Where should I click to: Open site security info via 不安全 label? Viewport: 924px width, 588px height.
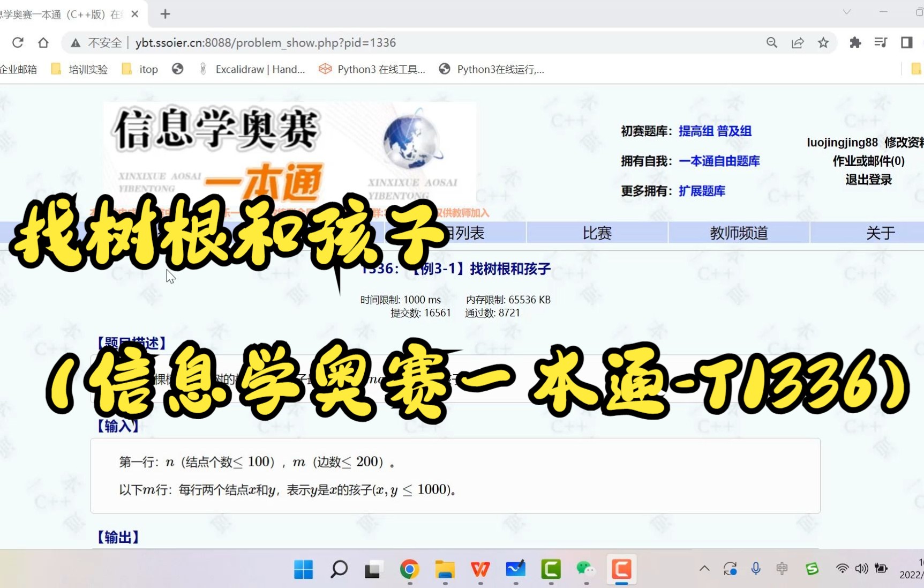105,42
